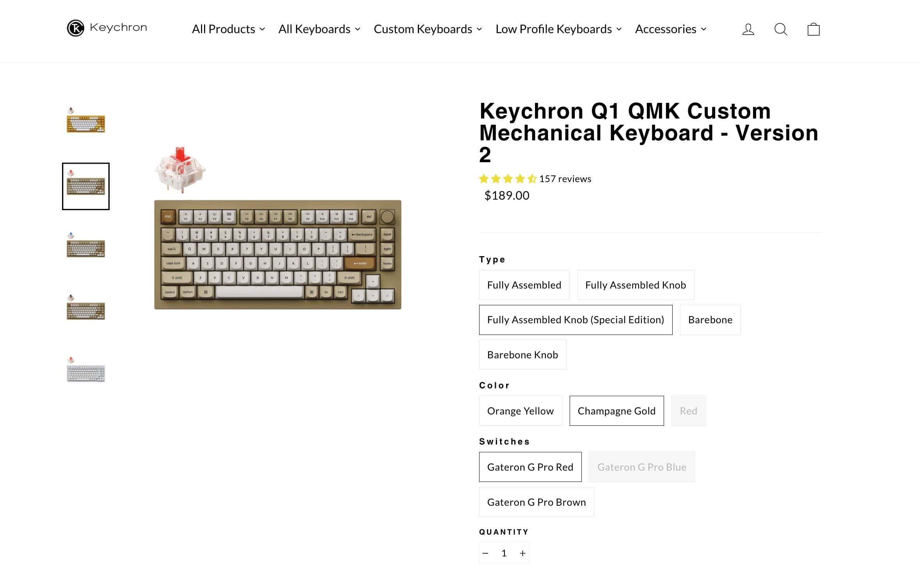
Task: Click the Keychron logo
Action: point(107,28)
